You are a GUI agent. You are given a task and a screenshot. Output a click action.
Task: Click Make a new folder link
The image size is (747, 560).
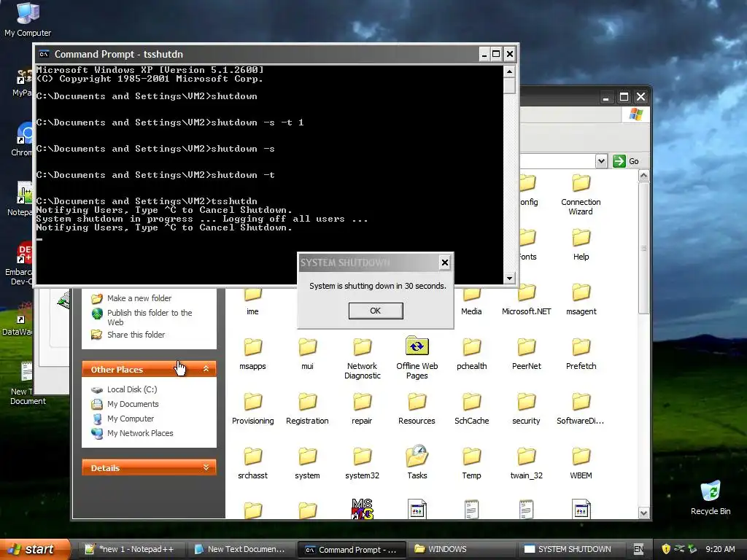point(139,298)
